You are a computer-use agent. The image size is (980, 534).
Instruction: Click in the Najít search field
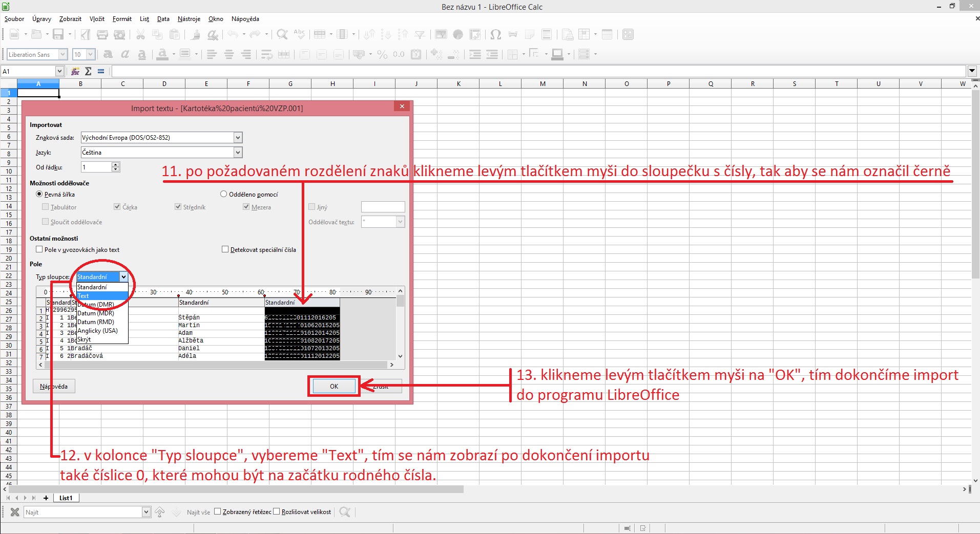(82, 512)
